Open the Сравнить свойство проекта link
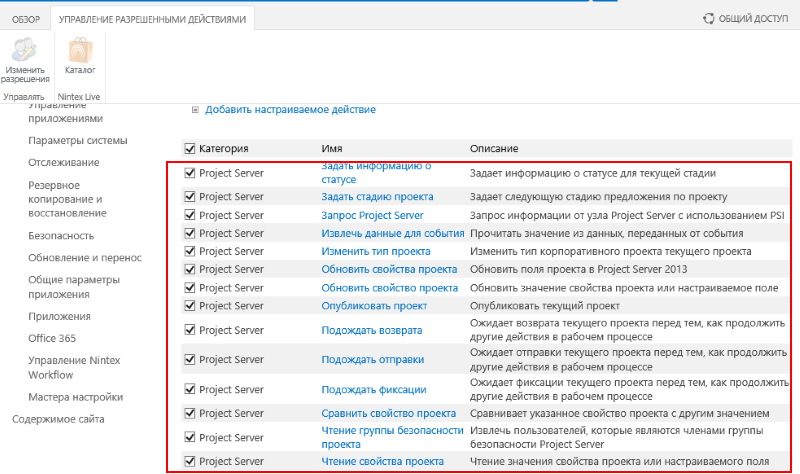 tap(388, 413)
